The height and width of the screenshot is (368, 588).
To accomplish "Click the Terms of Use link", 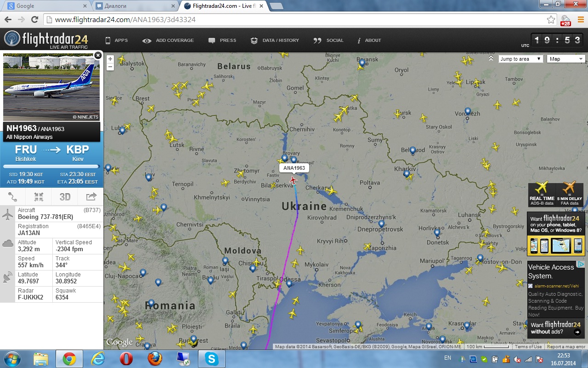I will pos(528,347).
